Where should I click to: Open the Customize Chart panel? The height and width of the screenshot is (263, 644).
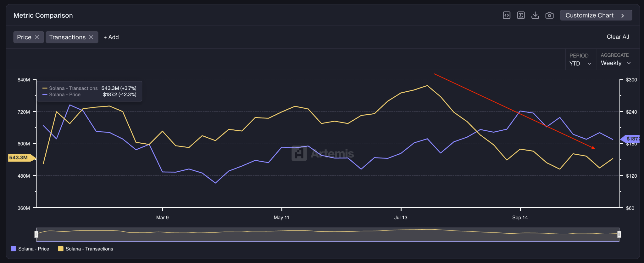pos(596,15)
